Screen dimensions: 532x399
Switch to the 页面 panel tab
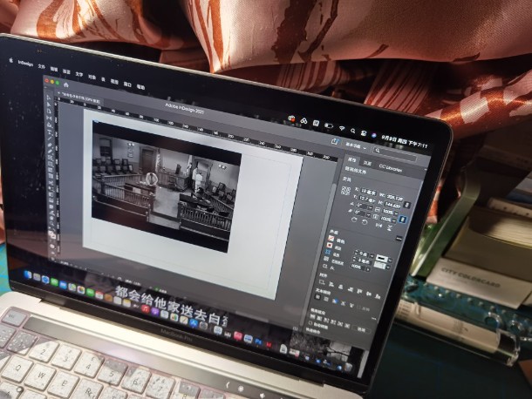368,163
